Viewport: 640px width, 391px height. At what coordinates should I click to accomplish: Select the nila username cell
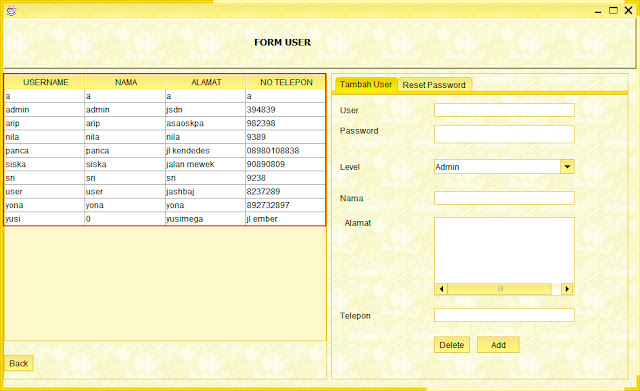pos(44,137)
